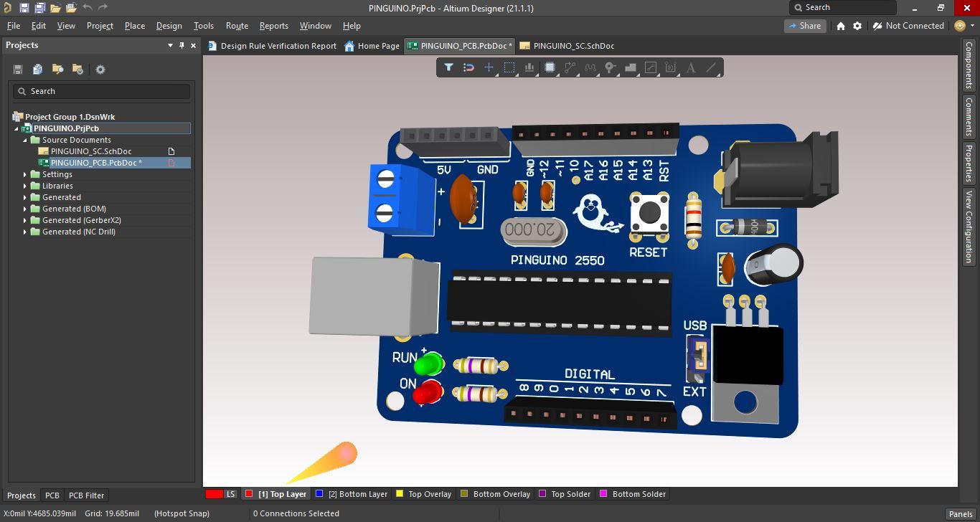Click the Share button
Viewport: 980px width, 522px height.
coord(804,26)
